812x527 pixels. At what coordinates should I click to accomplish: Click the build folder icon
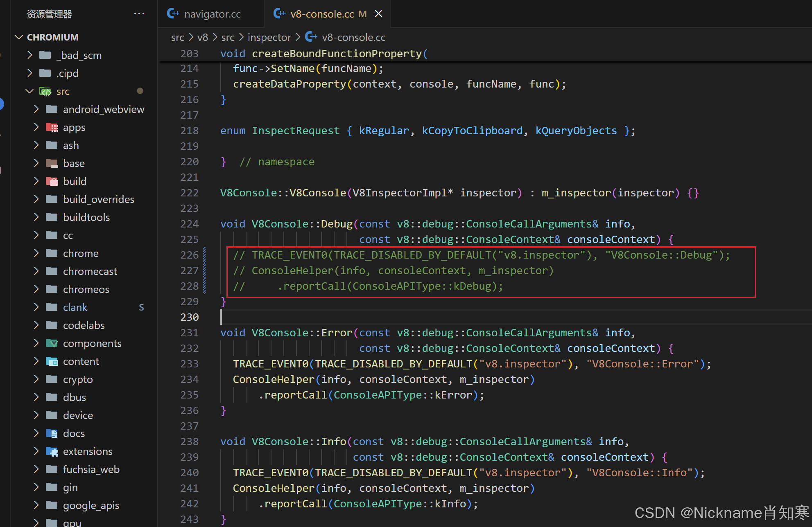click(x=52, y=181)
